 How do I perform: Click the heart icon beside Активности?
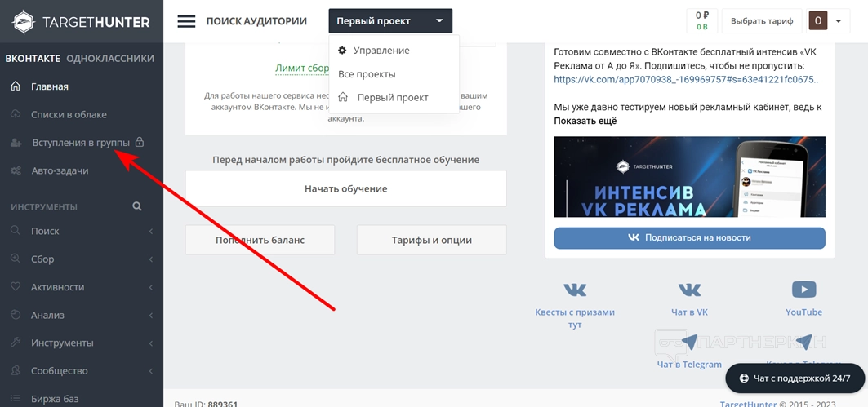(16, 287)
